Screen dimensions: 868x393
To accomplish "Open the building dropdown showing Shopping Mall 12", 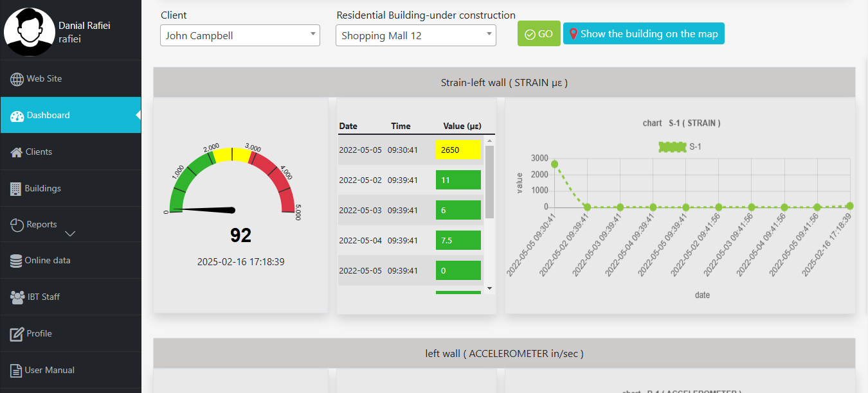I will click(x=415, y=35).
